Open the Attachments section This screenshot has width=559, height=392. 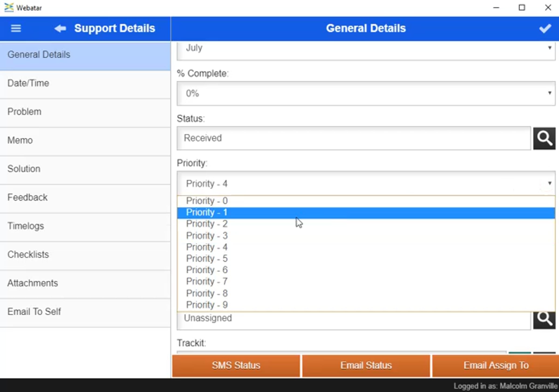[x=85, y=284]
